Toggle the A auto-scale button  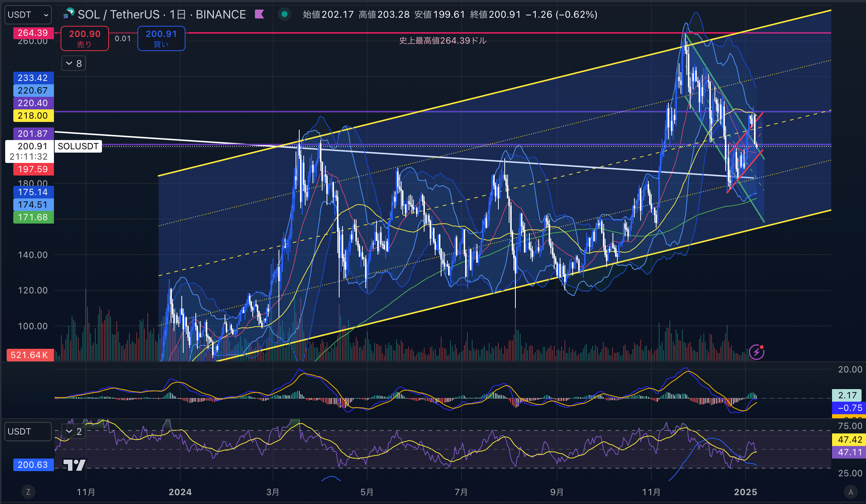point(851,492)
